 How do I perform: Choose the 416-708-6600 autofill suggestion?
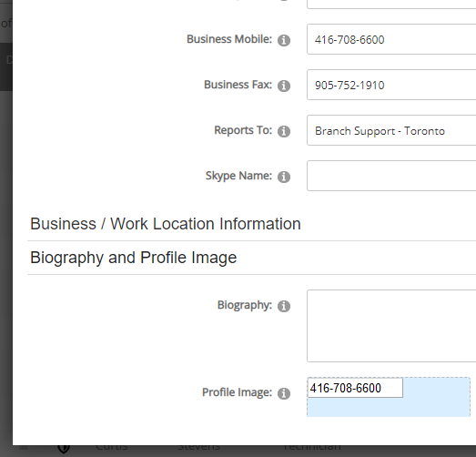(355, 388)
